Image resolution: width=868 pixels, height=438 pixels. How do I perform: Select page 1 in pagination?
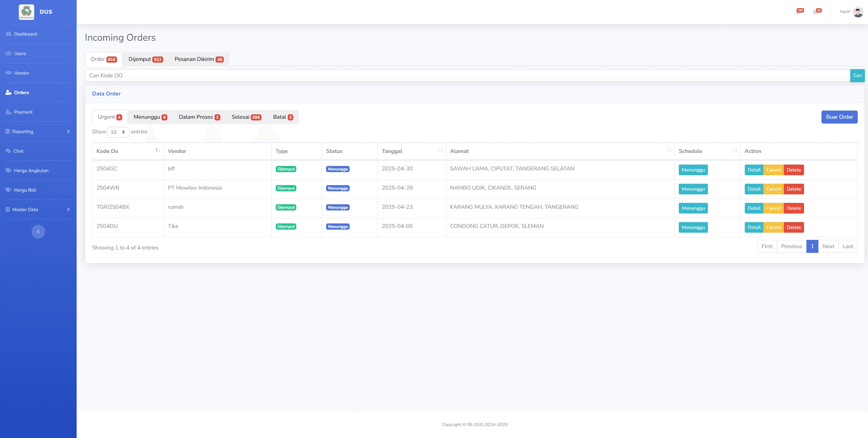click(812, 246)
